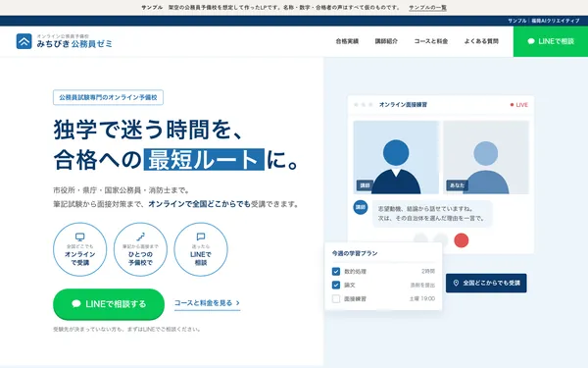588x368 pixels.
Task: Click the オンラインで全国どこからでも bold text
Action: coord(199,204)
